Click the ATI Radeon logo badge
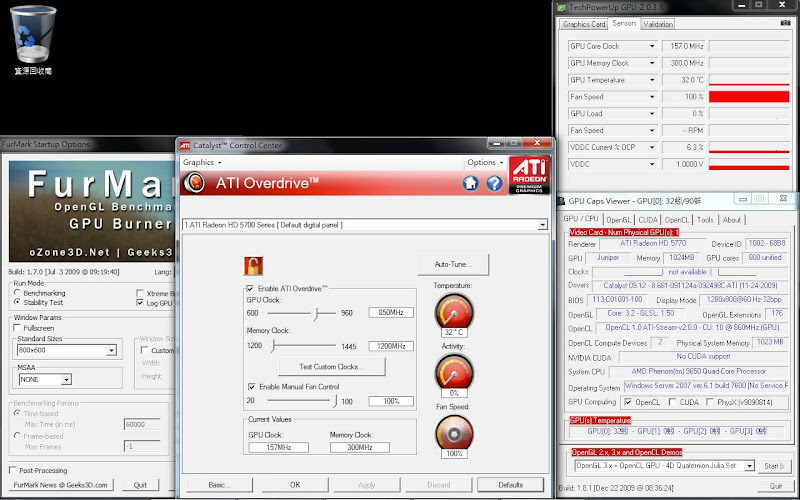Viewport: 800px width, 500px height. (x=530, y=175)
